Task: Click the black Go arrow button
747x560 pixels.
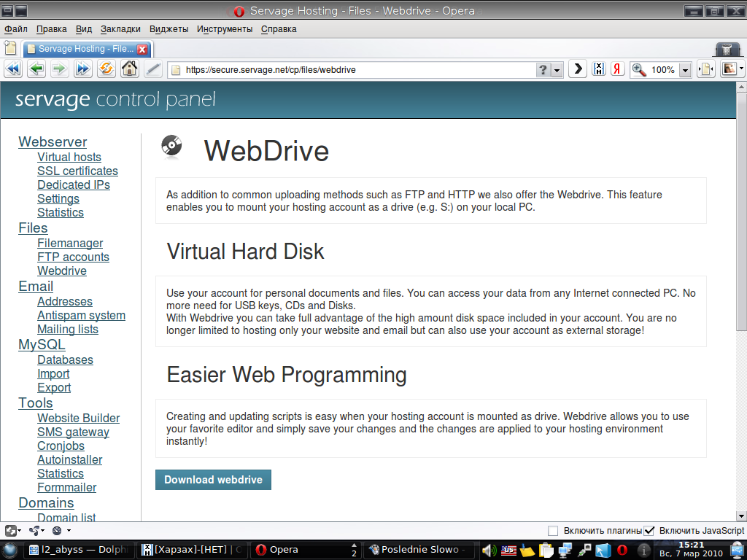Action: coord(578,69)
